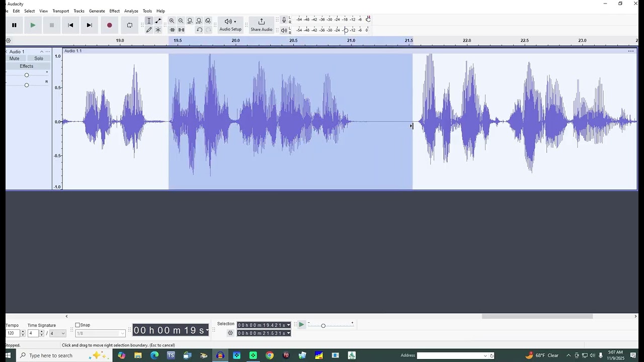The height and width of the screenshot is (362, 644).
Task: Click the Share Audio button
Action: pos(261,25)
